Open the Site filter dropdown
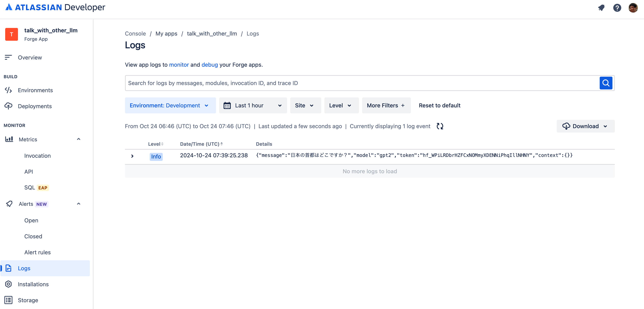This screenshot has width=644, height=309. coord(305,106)
